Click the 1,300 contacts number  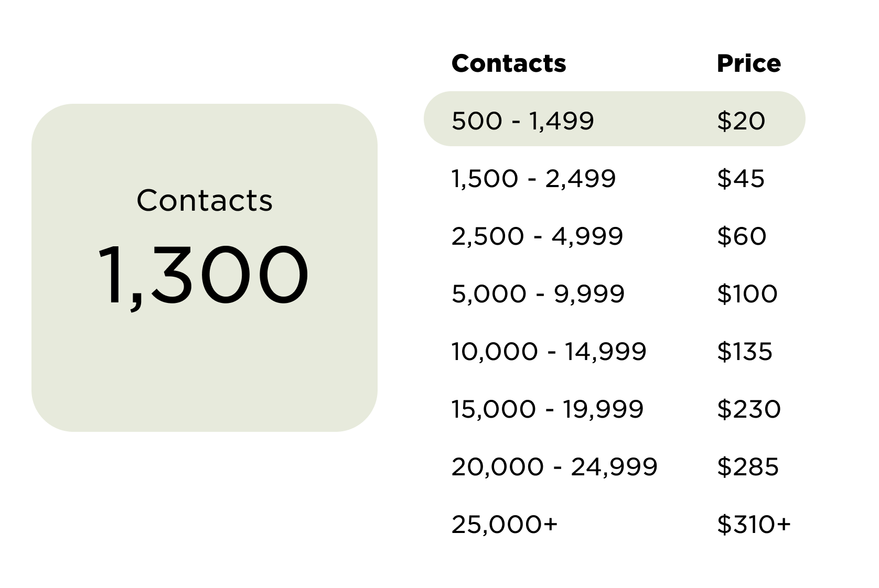click(203, 276)
